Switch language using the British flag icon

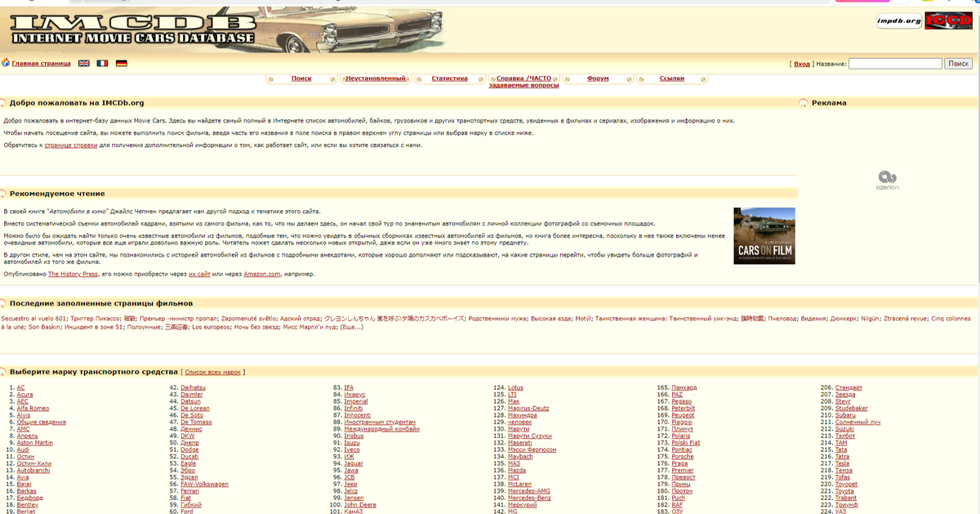click(x=83, y=63)
